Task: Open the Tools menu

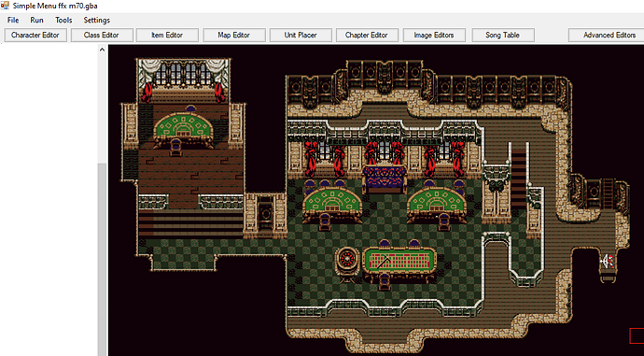Action: click(63, 21)
